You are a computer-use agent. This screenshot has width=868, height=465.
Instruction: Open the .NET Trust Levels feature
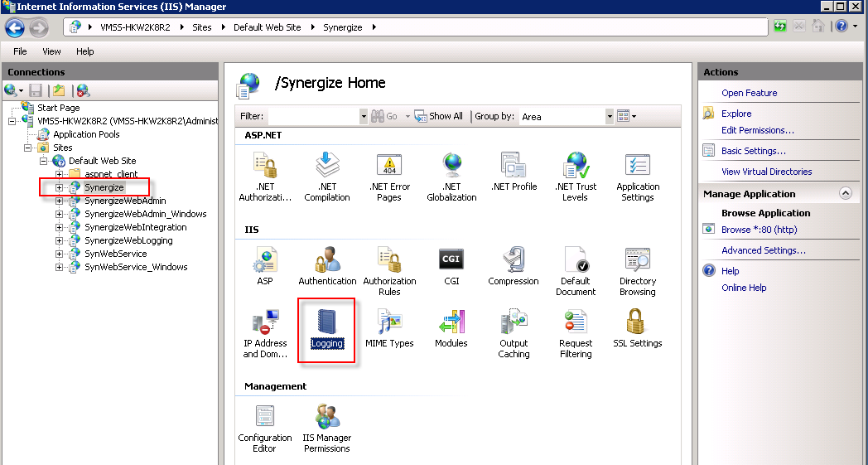pos(576,177)
